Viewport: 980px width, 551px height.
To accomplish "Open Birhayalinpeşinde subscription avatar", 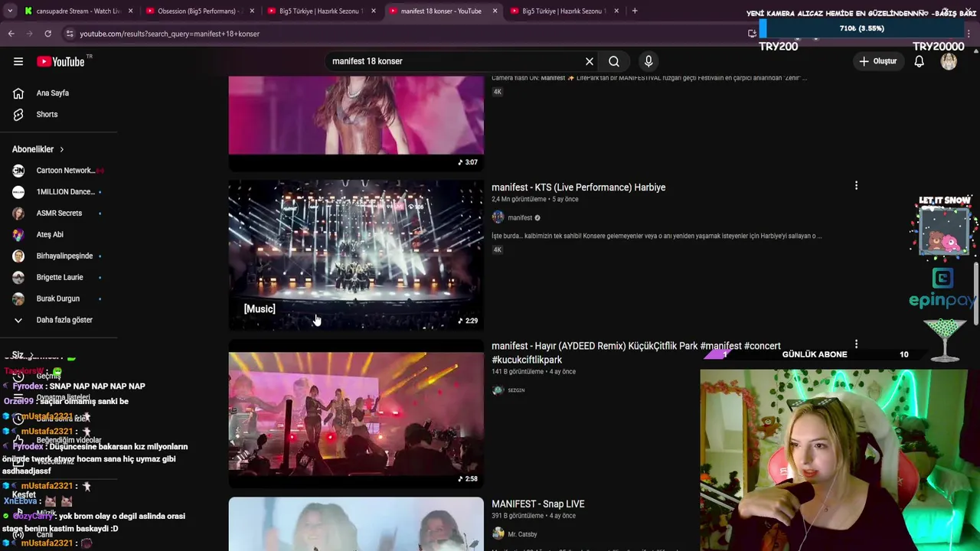I will [x=18, y=256].
